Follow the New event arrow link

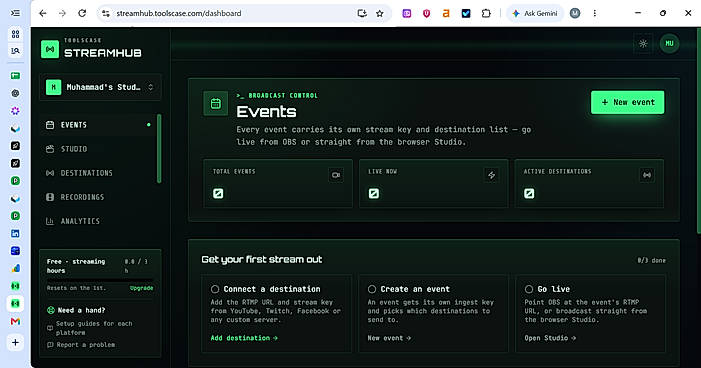389,338
